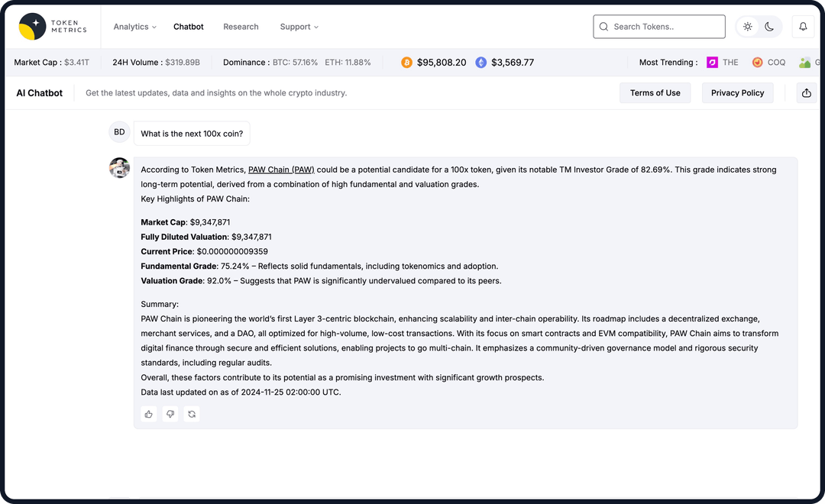The height and width of the screenshot is (504, 825).
Task: Switch to the Chatbot tab
Action: (x=188, y=27)
